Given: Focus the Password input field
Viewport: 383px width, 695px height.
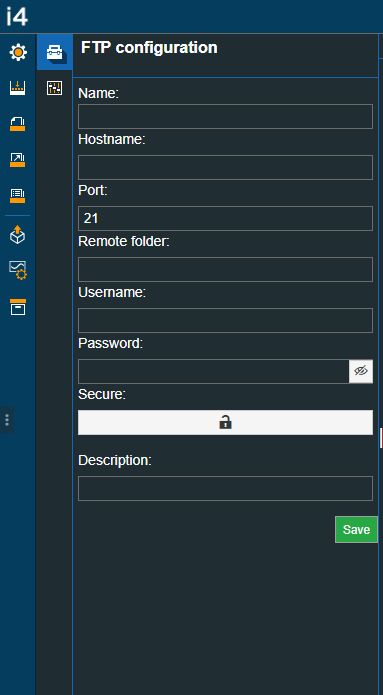Looking at the screenshot, I should click(214, 371).
